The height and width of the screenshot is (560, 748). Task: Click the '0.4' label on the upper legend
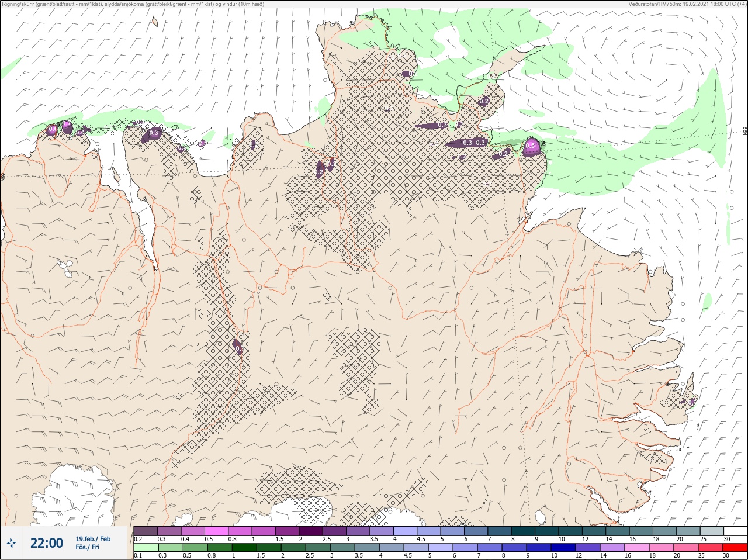185,539
